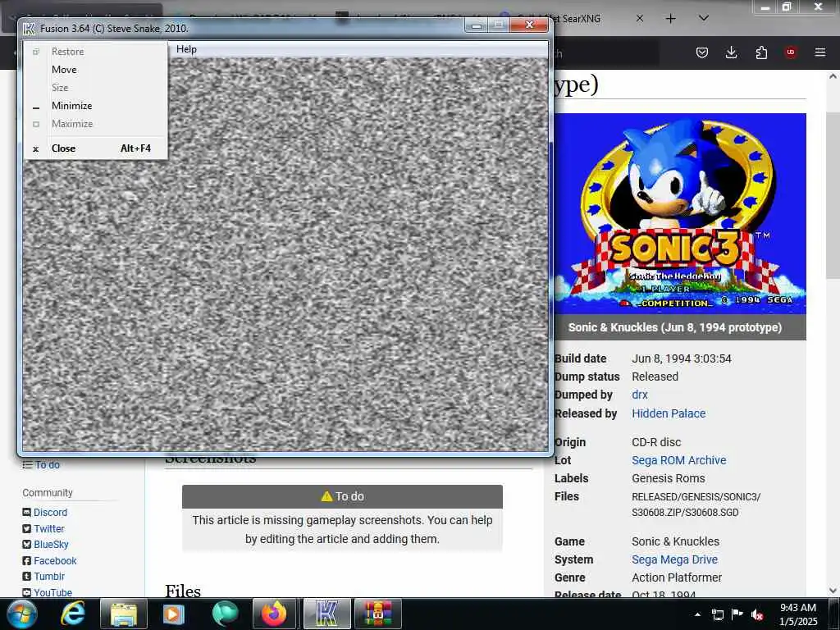Click the Fusion system menu icon in title bar
Viewport: 840px width, 630px height.
[29, 29]
